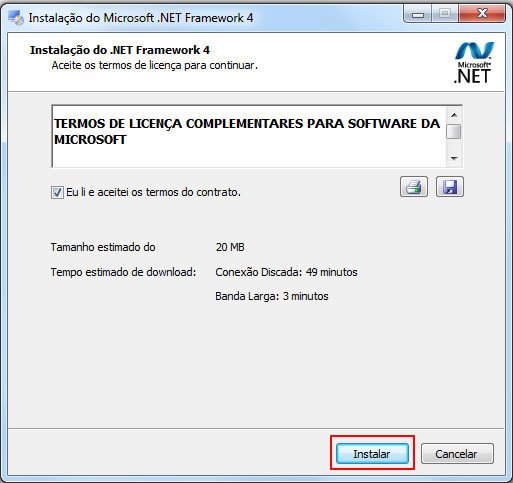
Task: Save the license terms with floppy disk icon
Action: pos(450,187)
